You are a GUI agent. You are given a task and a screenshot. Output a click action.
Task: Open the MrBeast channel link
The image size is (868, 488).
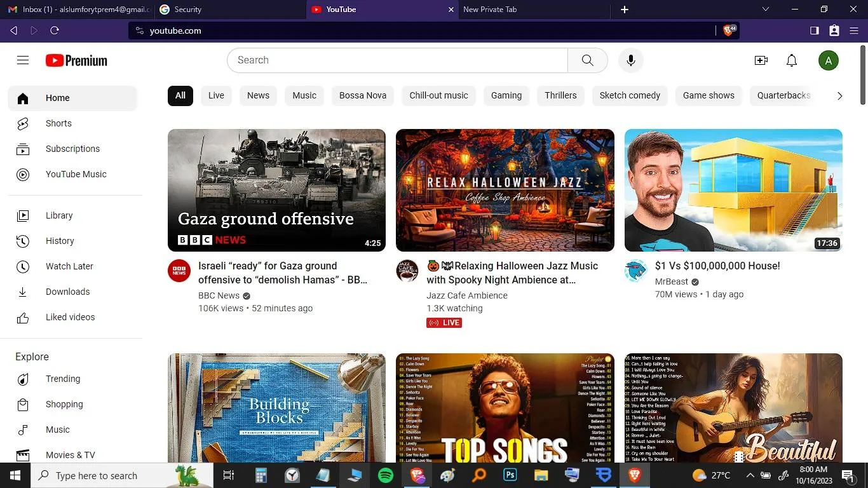tap(672, 281)
